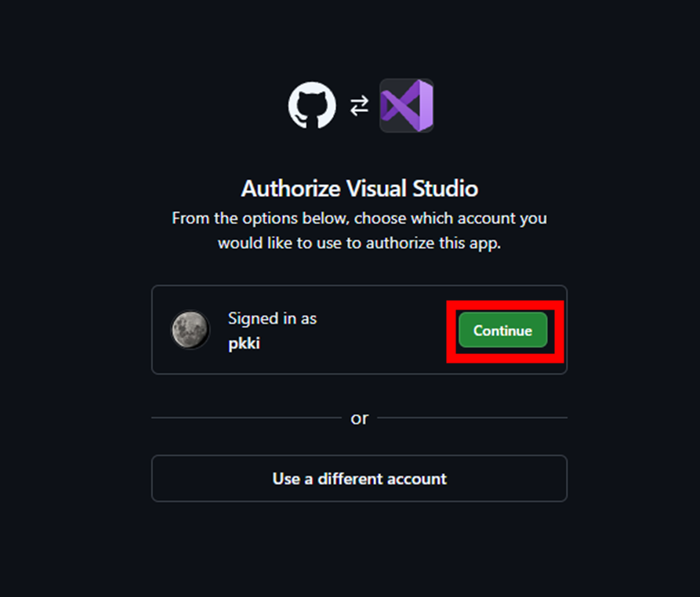Click the exchange arrows between the logos
Viewport: 700px width, 597px height.
pyautogui.click(x=358, y=103)
